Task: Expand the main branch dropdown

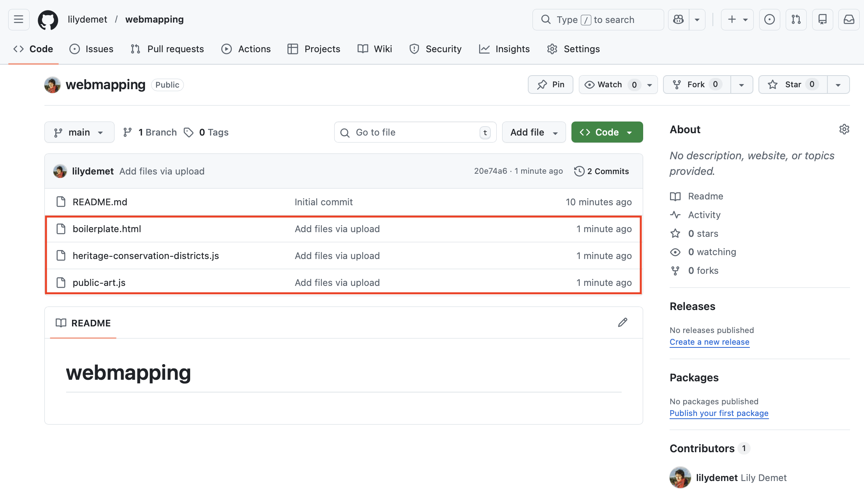Action: pos(79,132)
